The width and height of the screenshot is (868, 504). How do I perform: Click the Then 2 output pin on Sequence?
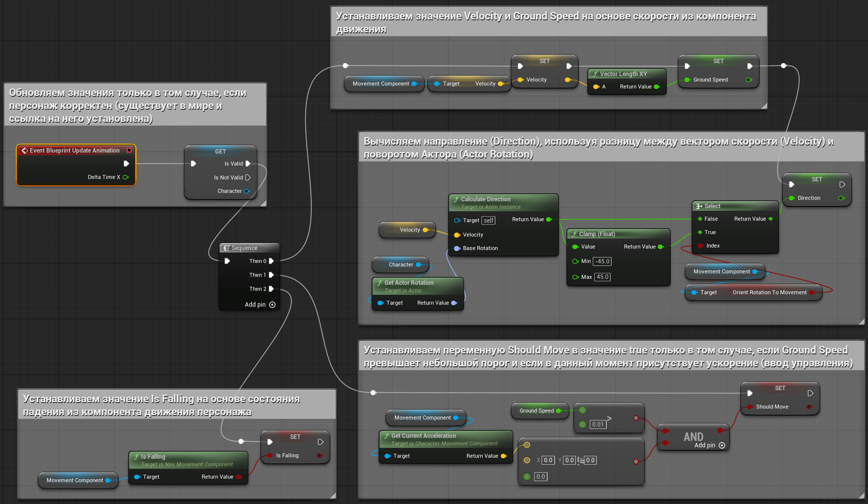(x=271, y=289)
